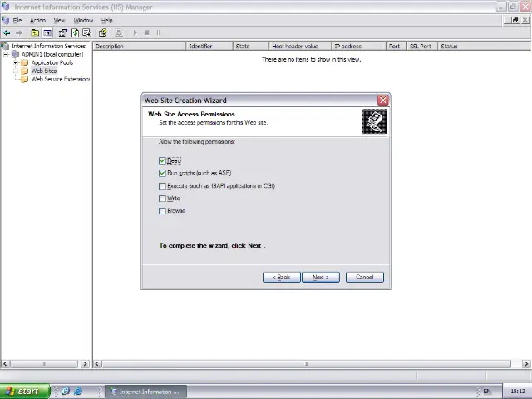Click the IIS Manager title bar icon

click(x=6, y=7)
